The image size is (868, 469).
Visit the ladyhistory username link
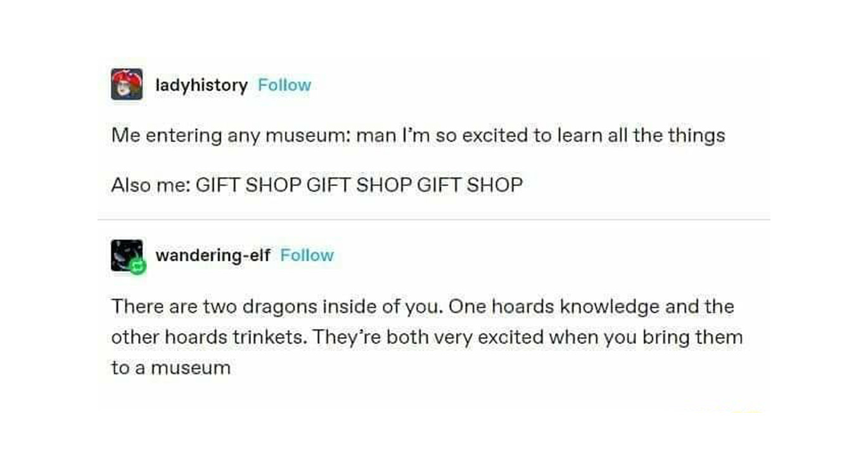(x=201, y=86)
